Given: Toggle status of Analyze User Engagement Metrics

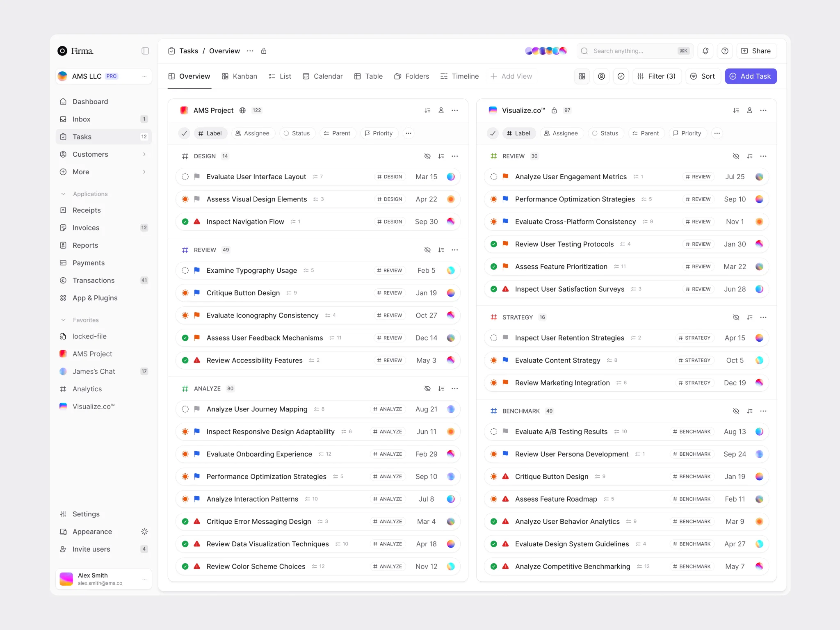Looking at the screenshot, I should click(x=494, y=177).
